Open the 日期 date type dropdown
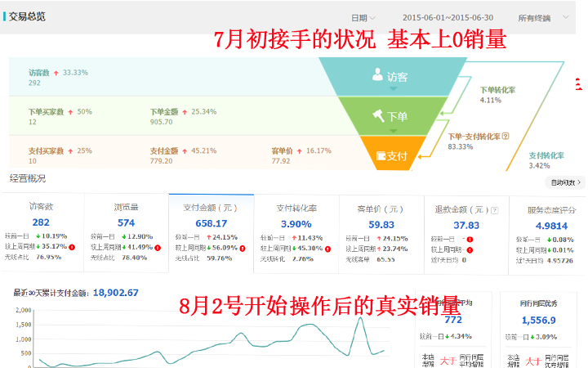The height and width of the screenshot is (368, 588). click(x=363, y=17)
